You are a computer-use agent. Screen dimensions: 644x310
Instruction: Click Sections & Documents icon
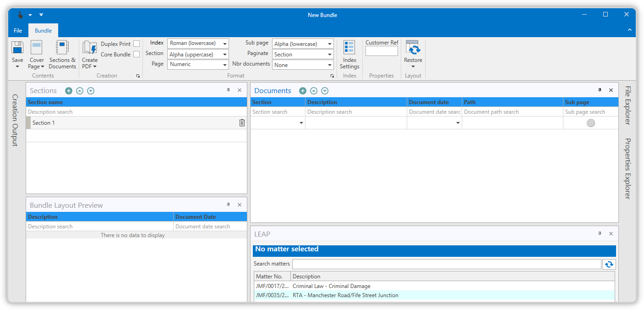(62, 48)
